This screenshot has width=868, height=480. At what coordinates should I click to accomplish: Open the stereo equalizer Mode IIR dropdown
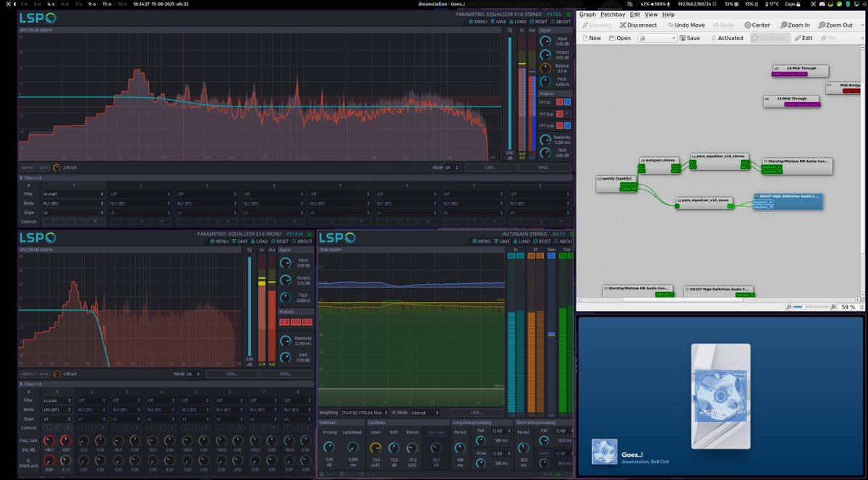[x=451, y=167]
